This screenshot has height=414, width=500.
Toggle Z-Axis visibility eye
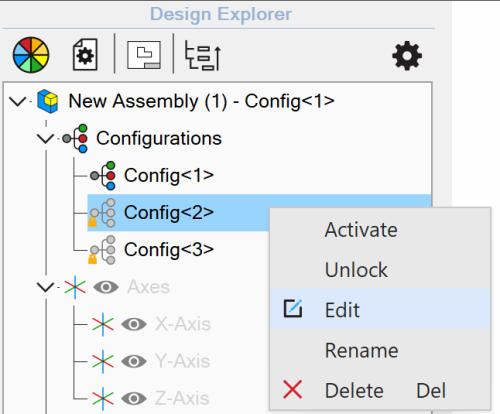tap(134, 398)
